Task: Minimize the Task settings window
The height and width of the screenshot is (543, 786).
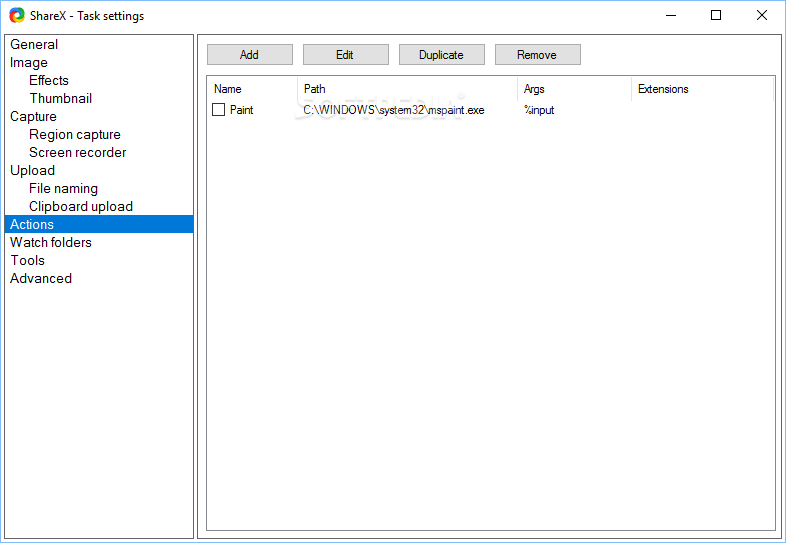Action: pyautogui.click(x=671, y=16)
